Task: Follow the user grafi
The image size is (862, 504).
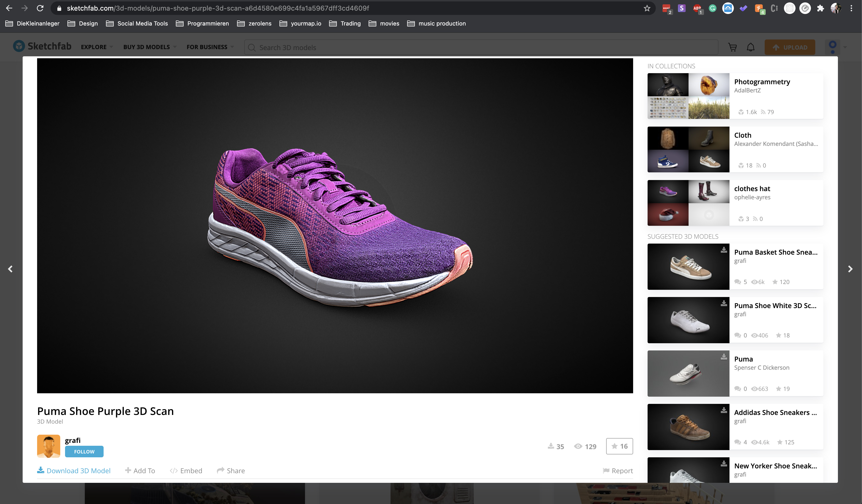Action: point(84,451)
